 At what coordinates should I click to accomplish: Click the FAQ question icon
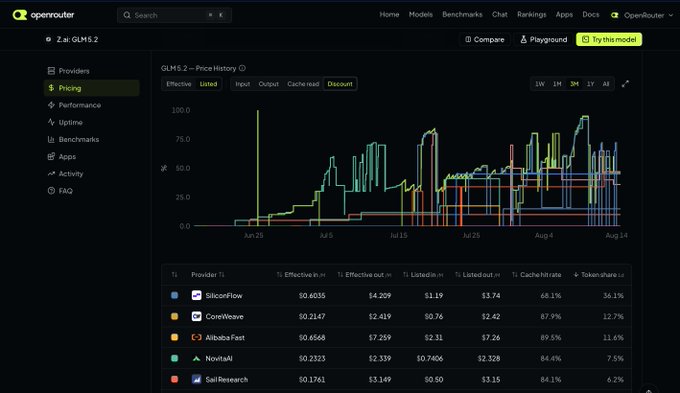[x=51, y=191]
